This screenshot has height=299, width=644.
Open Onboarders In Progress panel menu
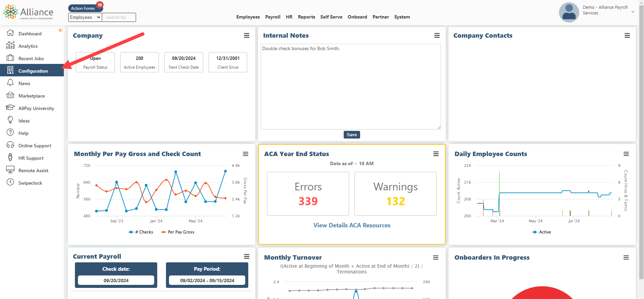[x=626, y=258]
